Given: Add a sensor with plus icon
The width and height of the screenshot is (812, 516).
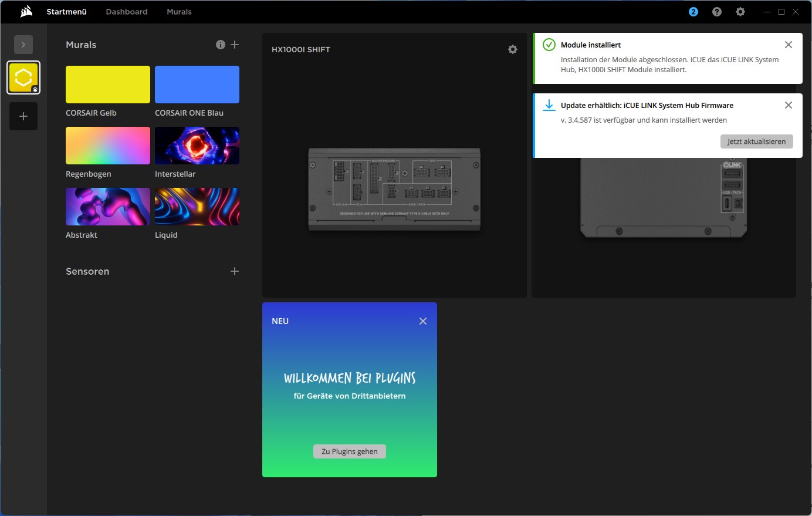Looking at the screenshot, I should 235,271.
